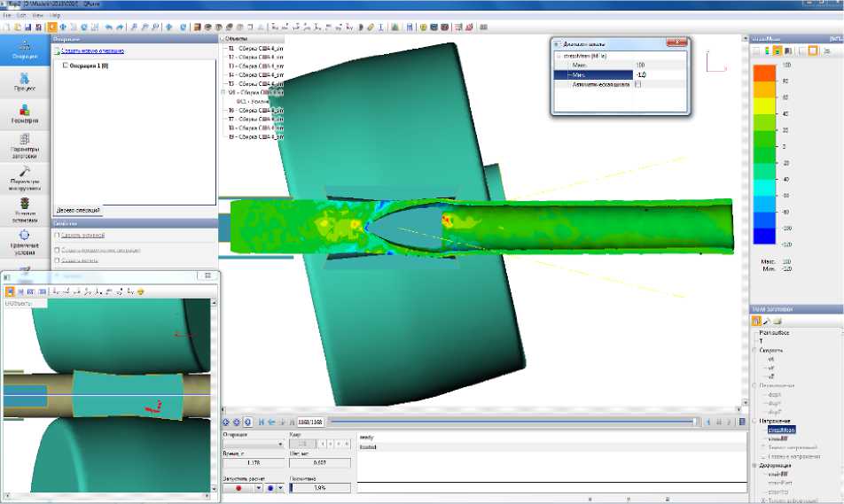The height and width of the screenshot is (504, 844).
Task: Tick the Сделать копией checkbox
Action: click(x=58, y=236)
